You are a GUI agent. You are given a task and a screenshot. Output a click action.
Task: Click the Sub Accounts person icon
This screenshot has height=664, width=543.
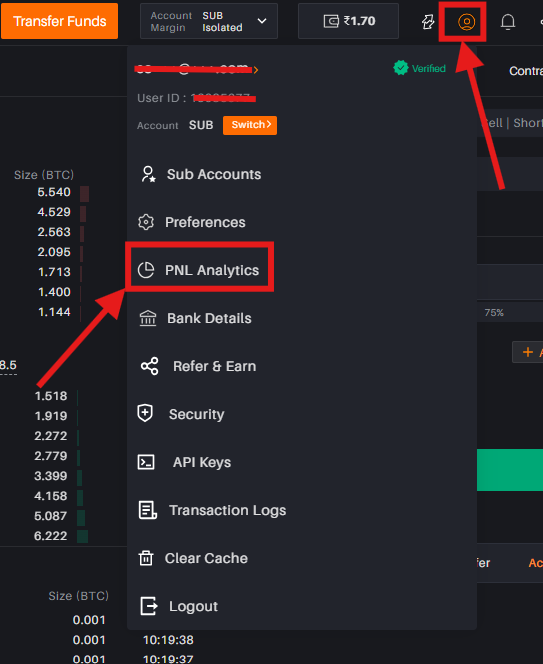coord(148,174)
